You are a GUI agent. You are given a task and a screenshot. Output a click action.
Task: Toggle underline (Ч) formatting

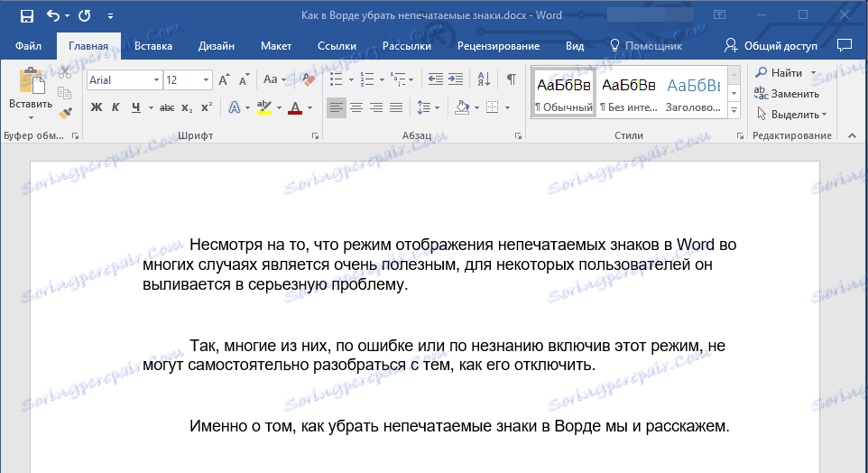pos(135,107)
